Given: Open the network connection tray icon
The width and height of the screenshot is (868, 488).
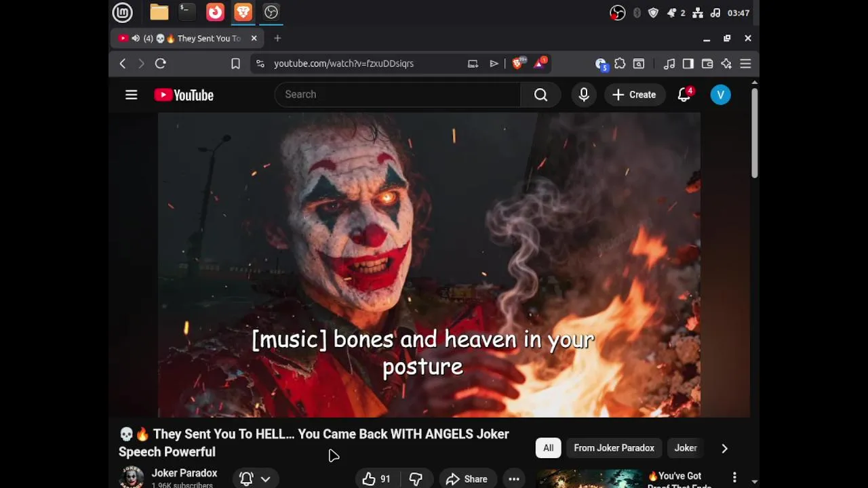Looking at the screenshot, I should (698, 13).
